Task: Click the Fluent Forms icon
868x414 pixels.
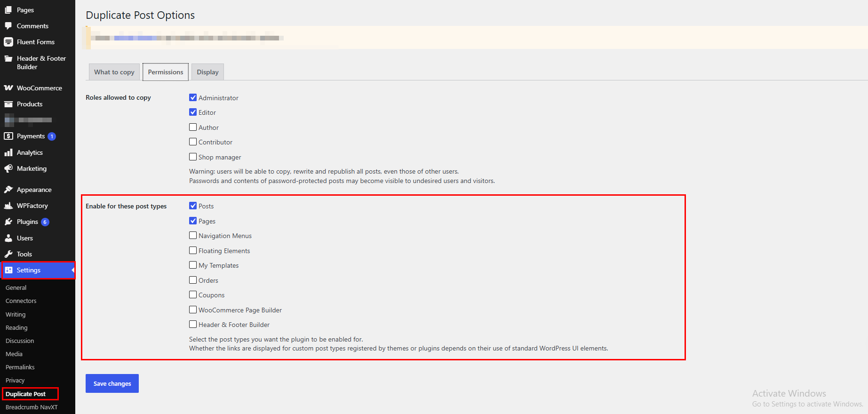Action: click(x=8, y=42)
